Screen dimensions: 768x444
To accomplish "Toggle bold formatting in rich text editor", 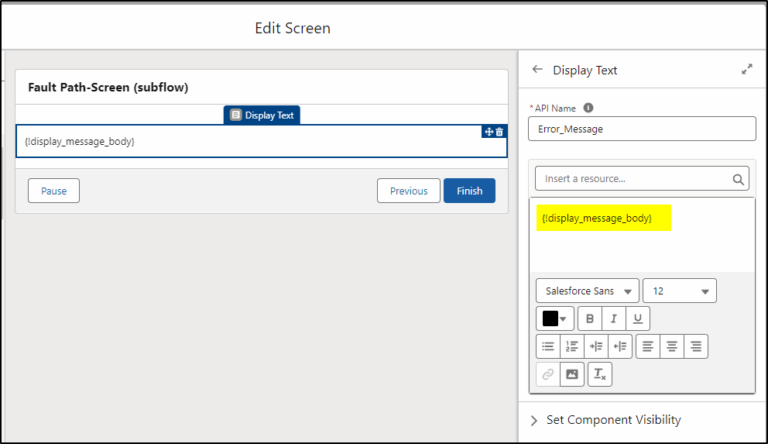I will pos(590,319).
